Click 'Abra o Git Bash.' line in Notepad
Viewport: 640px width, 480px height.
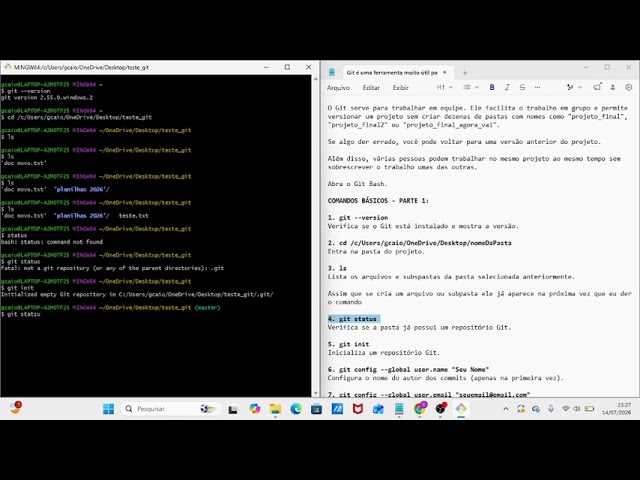point(357,184)
